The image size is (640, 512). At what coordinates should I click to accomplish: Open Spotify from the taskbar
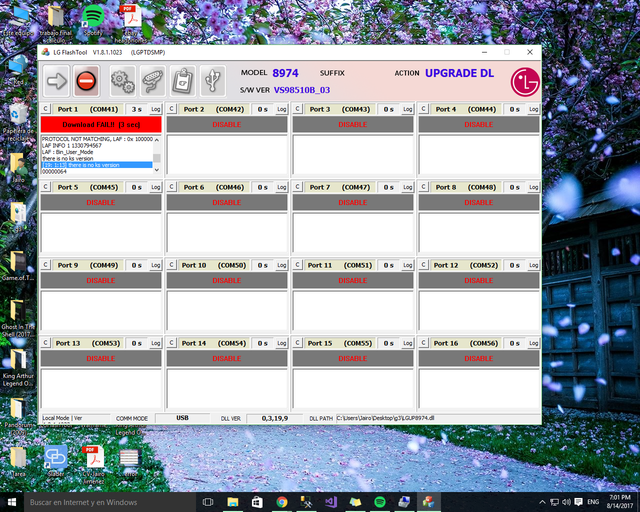(x=380, y=502)
